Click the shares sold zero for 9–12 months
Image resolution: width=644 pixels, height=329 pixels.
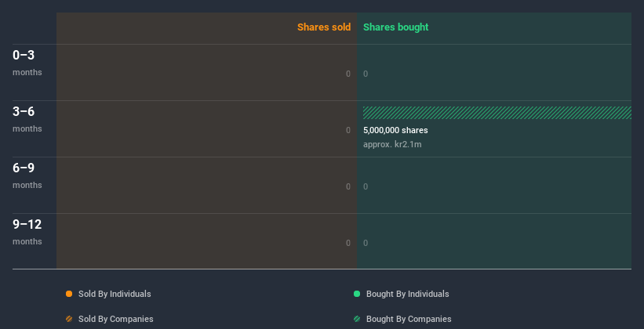click(x=348, y=243)
